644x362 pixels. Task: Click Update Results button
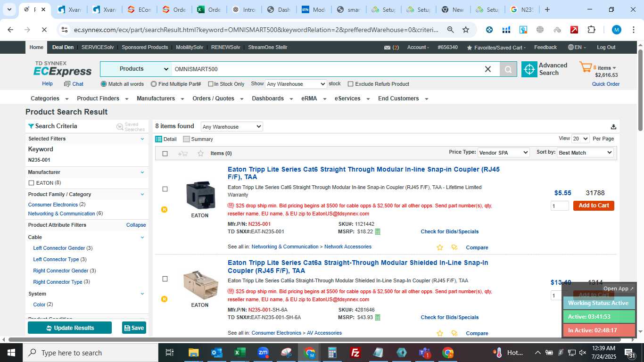tap(70, 328)
